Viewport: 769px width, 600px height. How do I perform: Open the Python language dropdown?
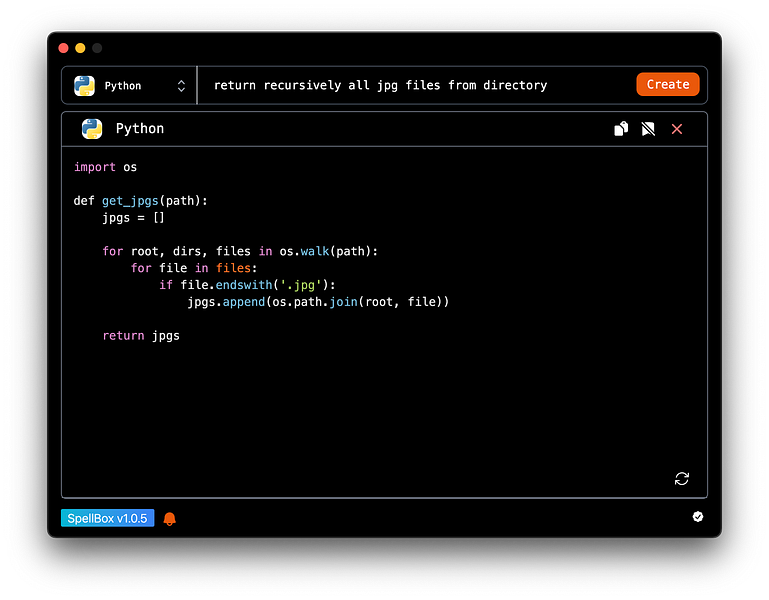pos(129,85)
